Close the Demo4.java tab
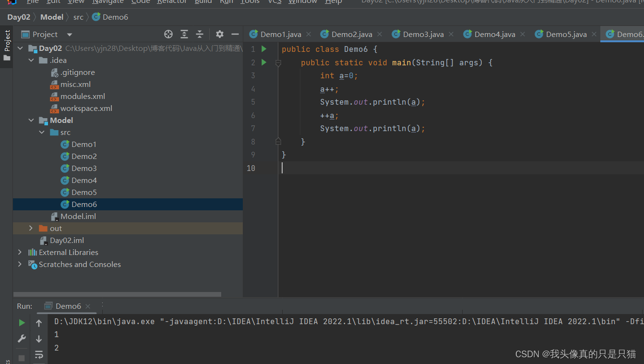The image size is (644, 364). [523, 34]
